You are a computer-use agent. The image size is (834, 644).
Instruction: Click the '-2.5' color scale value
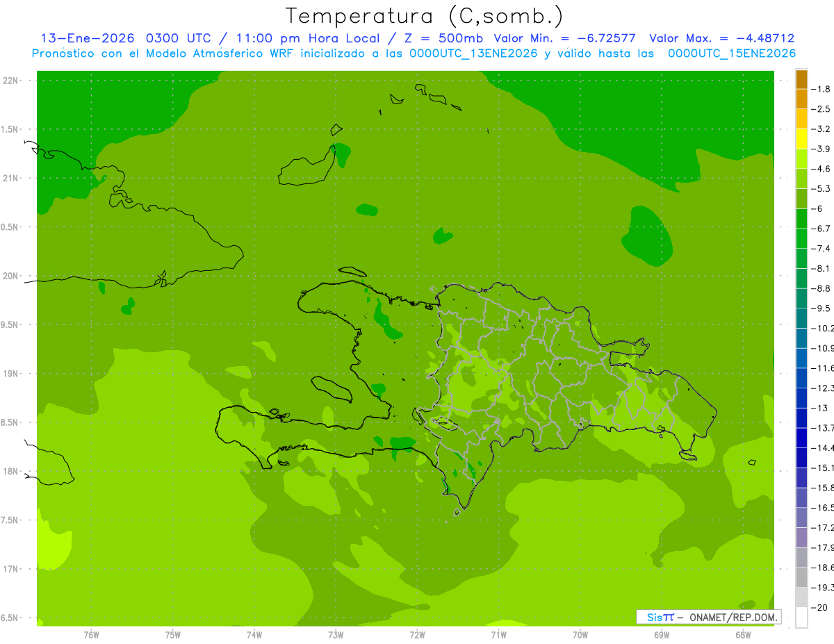821,109
